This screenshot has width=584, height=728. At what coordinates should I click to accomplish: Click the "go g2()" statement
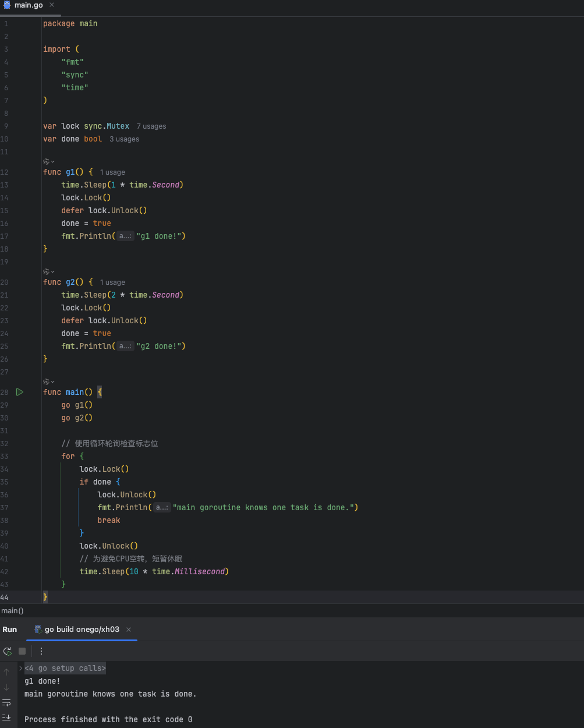77,418
